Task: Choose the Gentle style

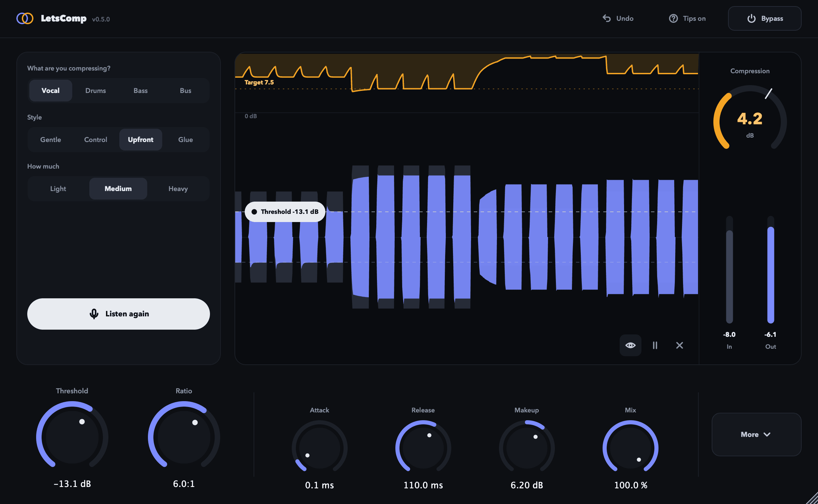Action: tap(50, 140)
